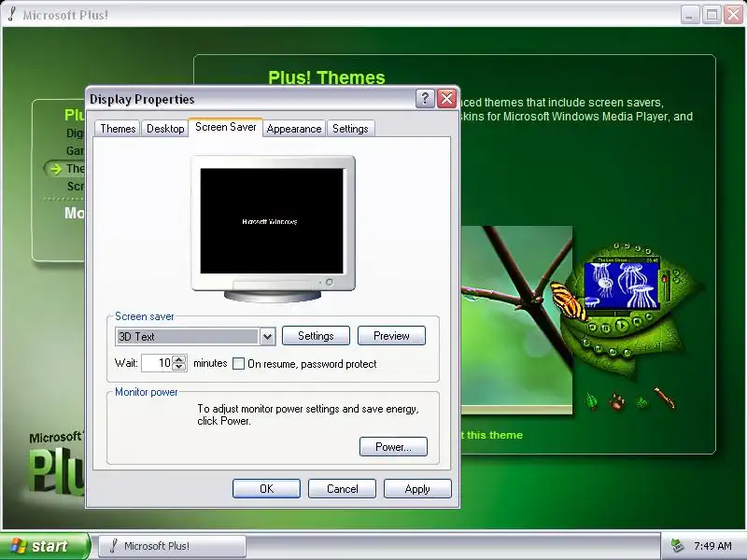Increase wait time with up spinner arrow

179,359
